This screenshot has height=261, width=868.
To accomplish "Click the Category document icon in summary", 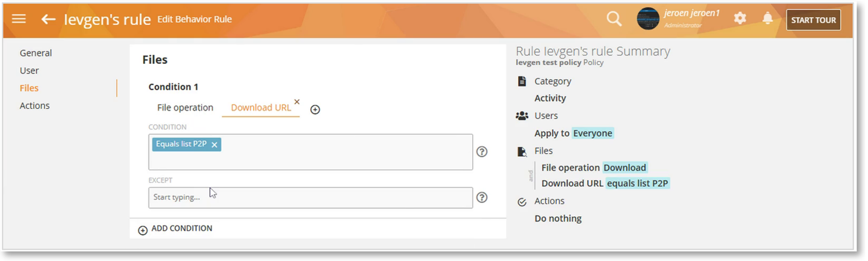I will click(x=522, y=81).
